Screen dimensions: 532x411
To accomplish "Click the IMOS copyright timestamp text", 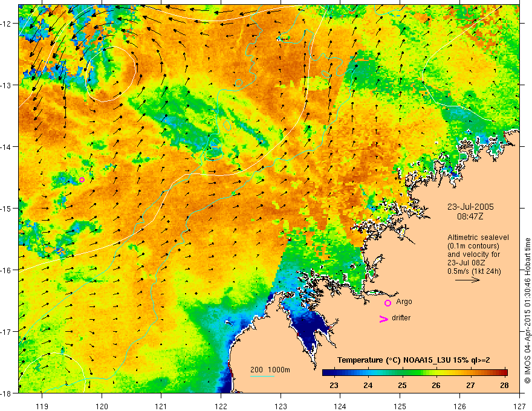I will pos(527,311).
